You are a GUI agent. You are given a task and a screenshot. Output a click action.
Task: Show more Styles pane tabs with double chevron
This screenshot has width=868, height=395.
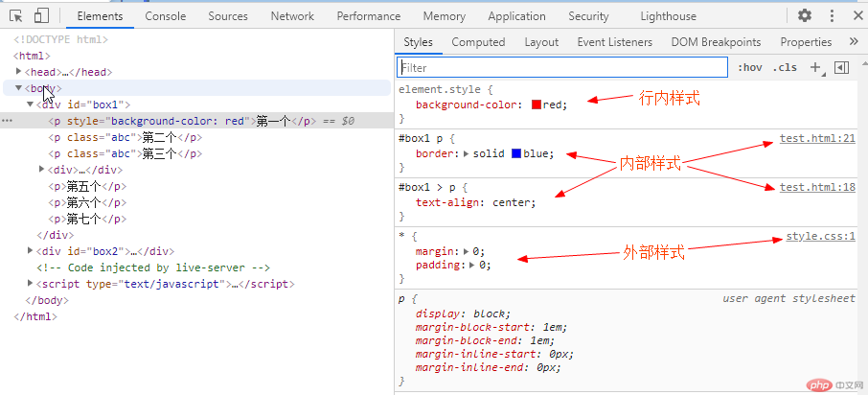click(x=854, y=42)
